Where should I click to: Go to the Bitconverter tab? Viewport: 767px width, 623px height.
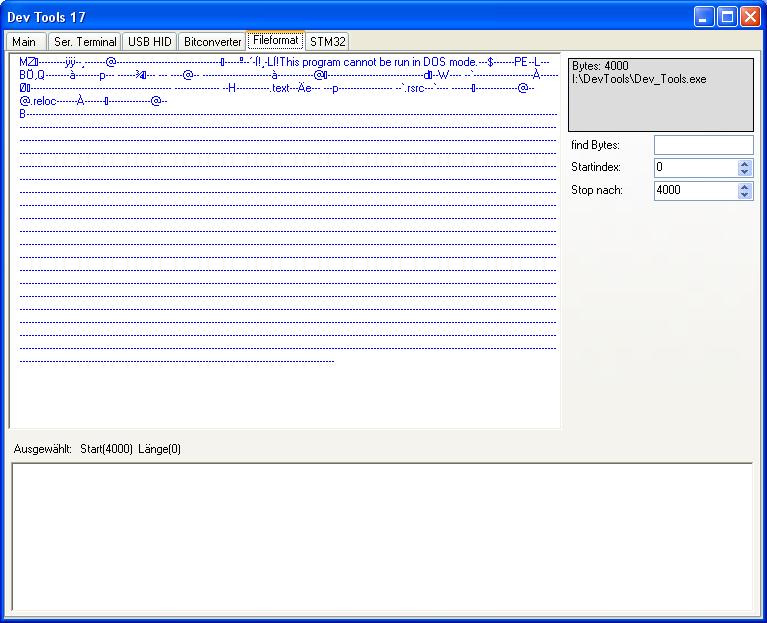click(x=212, y=42)
